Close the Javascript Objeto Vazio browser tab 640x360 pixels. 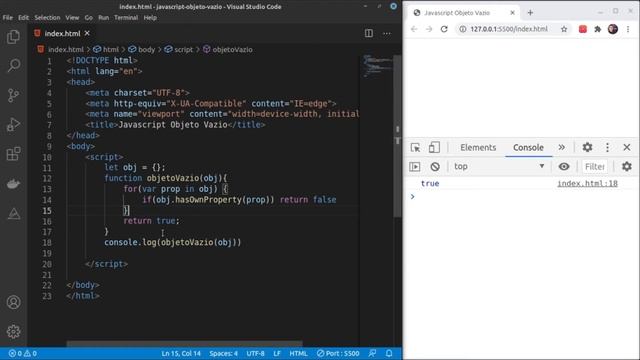[513, 13]
